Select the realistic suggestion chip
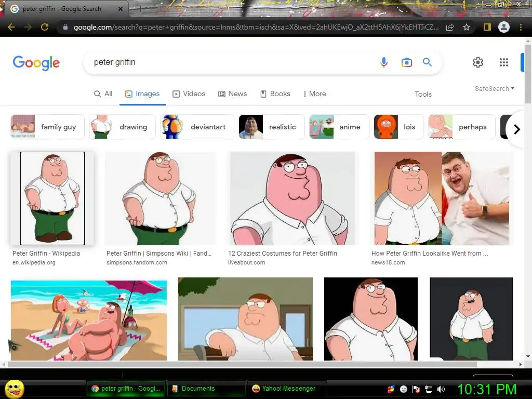The width and height of the screenshot is (532, 399). tap(272, 127)
